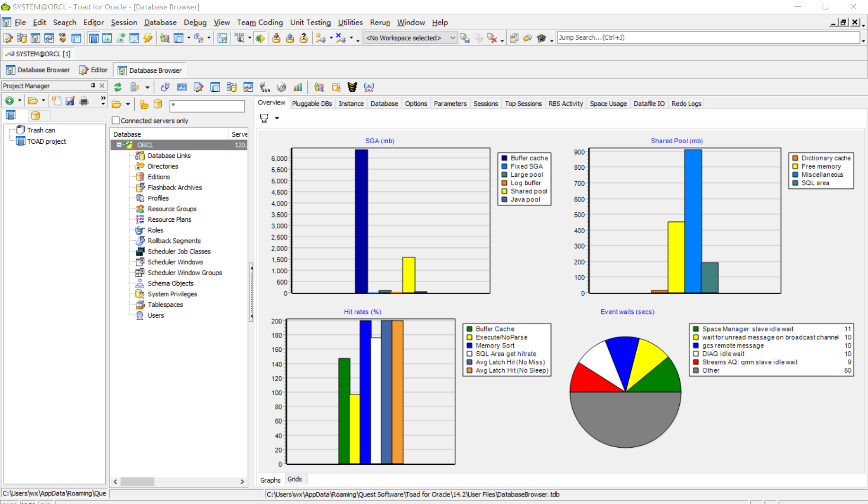
Task: Click the black-yellow bee icon
Action: pyautogui.click(x=352, y=87)
